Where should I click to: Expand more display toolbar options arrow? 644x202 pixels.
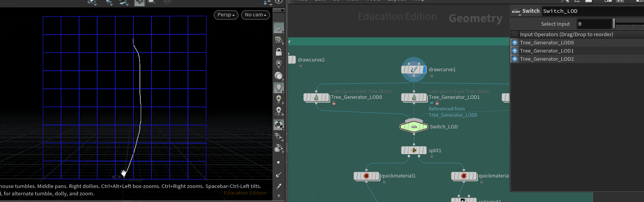[x=279, y=196]
